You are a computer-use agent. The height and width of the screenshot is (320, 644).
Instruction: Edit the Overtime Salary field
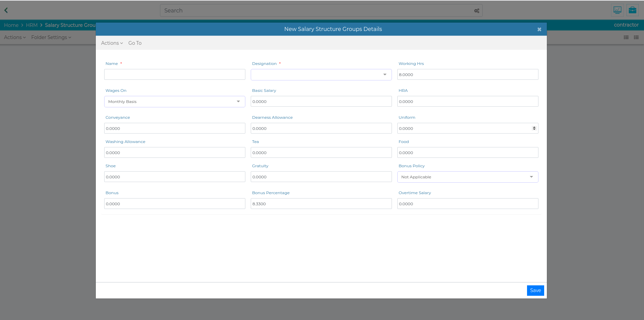468,204
